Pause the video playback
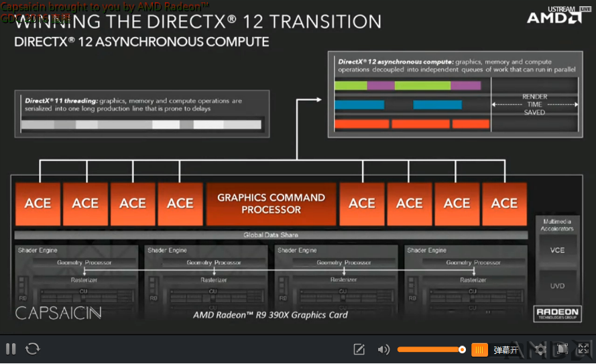The height and width of the screenshot is (364, 596). pos(11,349)
